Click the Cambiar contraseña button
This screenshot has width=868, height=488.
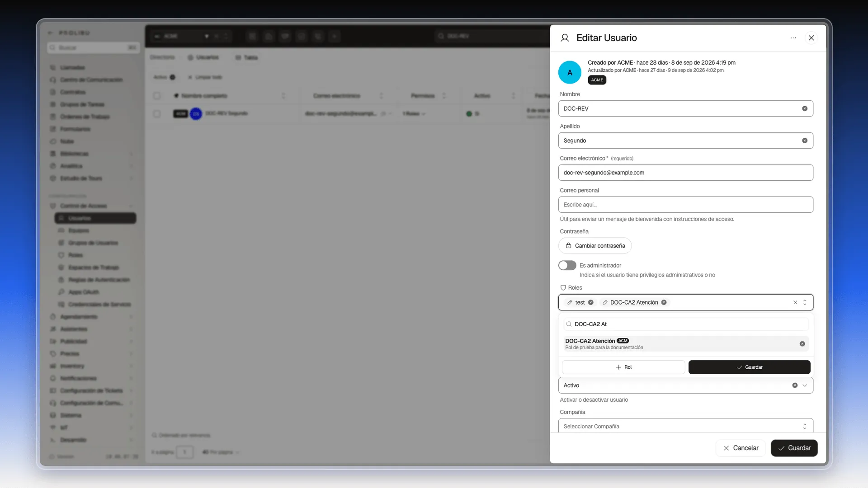click(x=595, y=246)
